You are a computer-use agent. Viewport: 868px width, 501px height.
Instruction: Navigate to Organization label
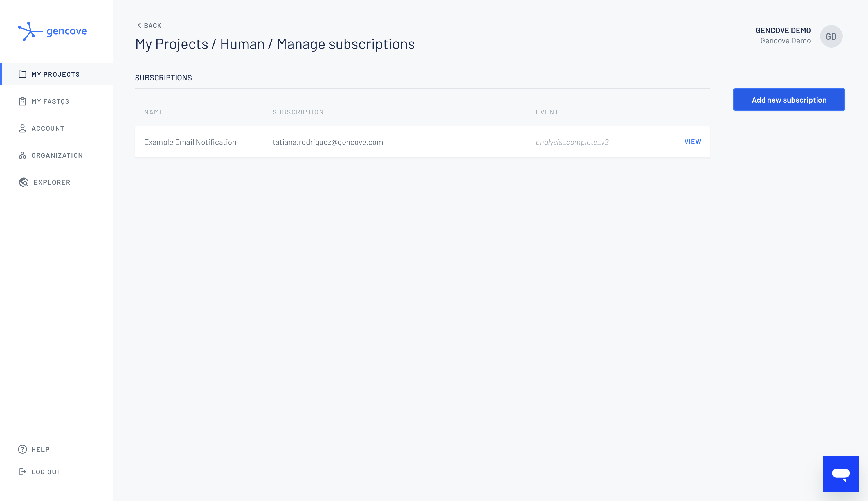tap(57, 155)
